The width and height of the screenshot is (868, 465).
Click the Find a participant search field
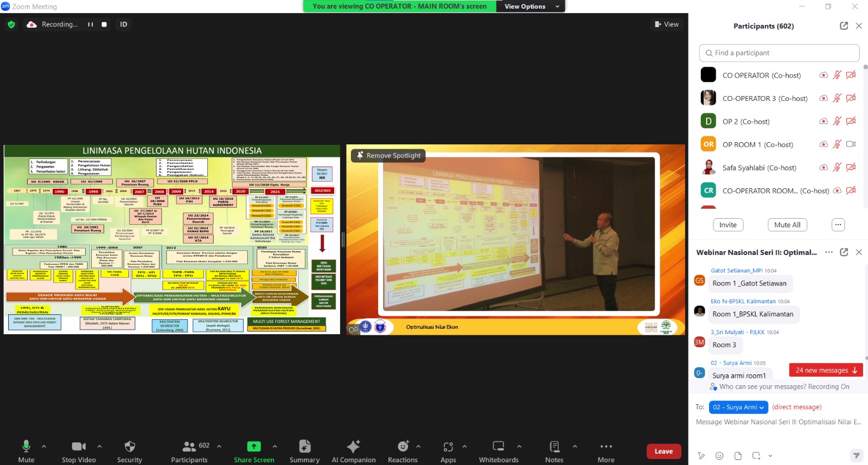click(779, 53)
